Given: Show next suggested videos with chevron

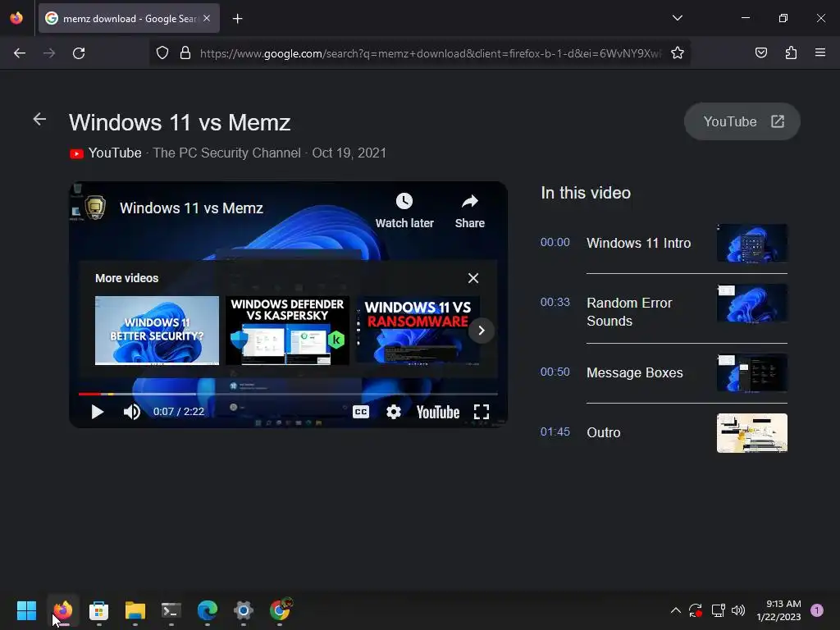Looking at the screenshot, I should (x=481, y=331).
